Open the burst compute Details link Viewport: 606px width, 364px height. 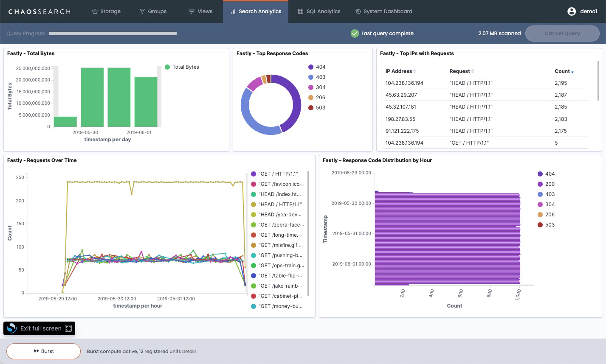tap(189, 351)
